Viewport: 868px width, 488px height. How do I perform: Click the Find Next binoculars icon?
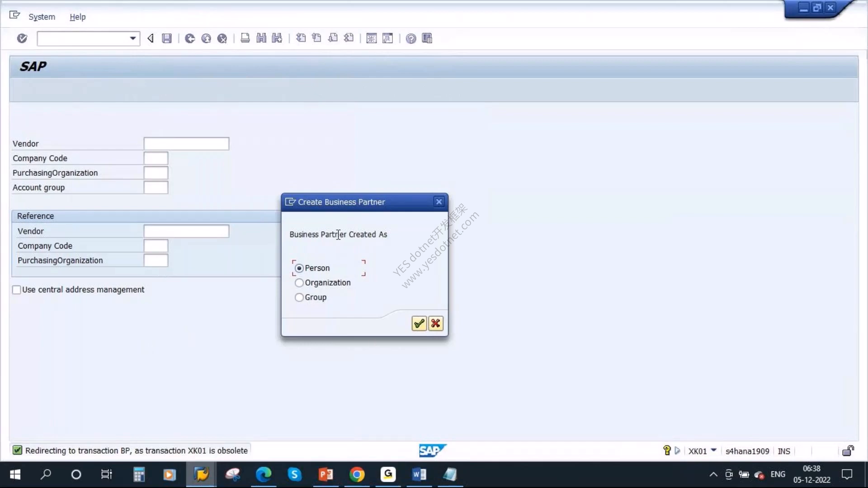(277, 38)
